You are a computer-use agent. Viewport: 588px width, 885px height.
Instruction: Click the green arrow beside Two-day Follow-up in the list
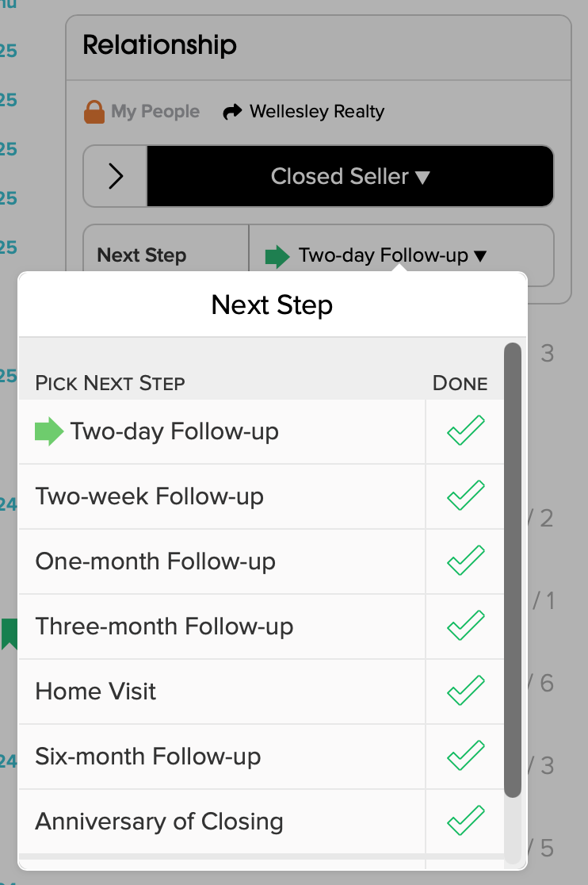48,431
